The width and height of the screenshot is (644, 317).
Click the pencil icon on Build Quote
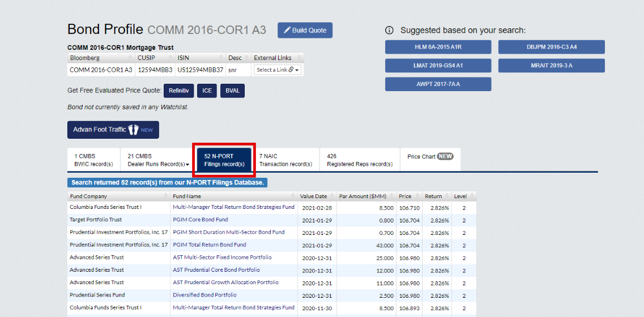[x=287, y=31]
